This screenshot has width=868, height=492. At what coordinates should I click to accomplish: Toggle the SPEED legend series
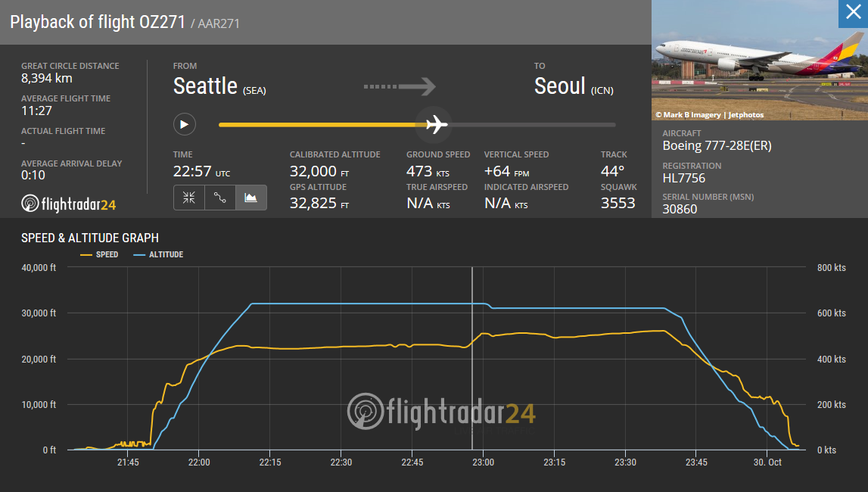coord(99,254)
